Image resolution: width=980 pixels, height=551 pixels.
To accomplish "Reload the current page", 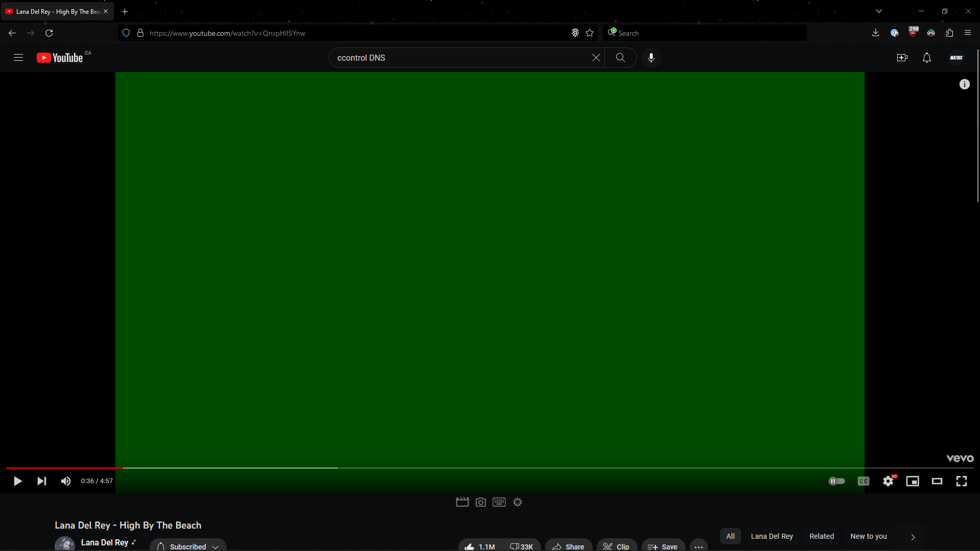I will coord(49,33).
